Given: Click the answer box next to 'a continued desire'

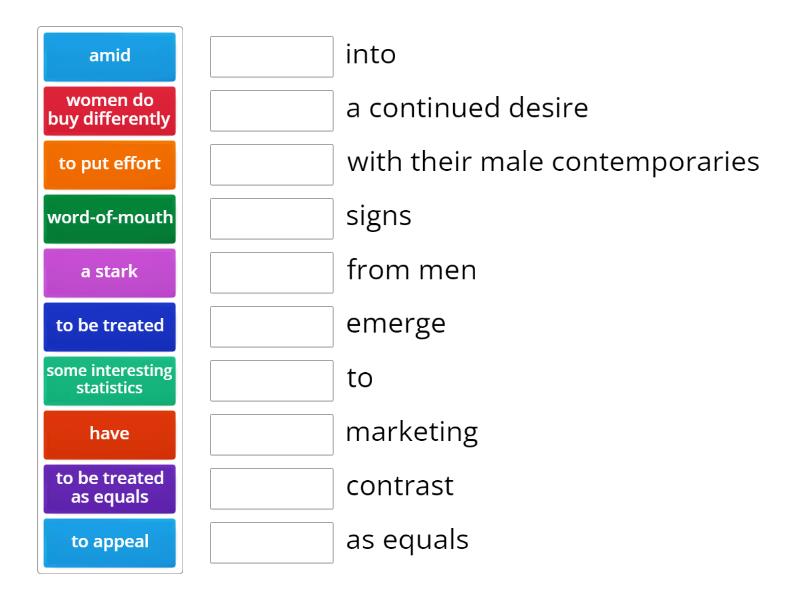Looking at the screenshot, I should point(272,111).
